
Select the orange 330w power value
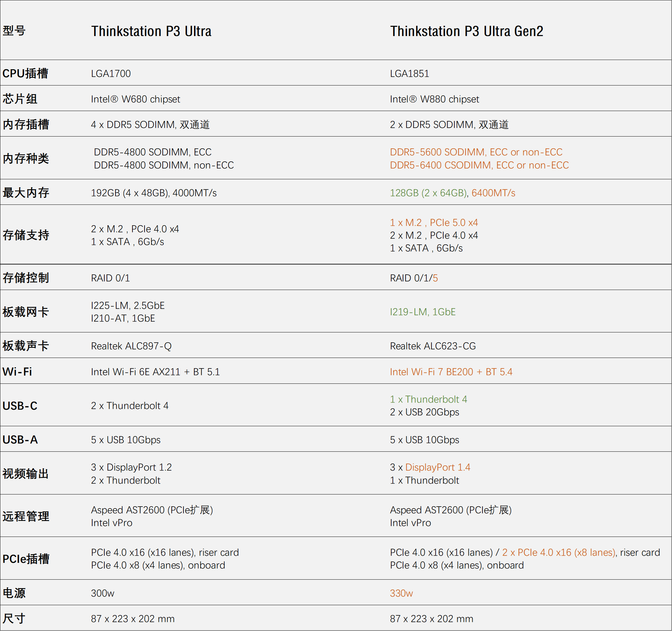point(401,593)
